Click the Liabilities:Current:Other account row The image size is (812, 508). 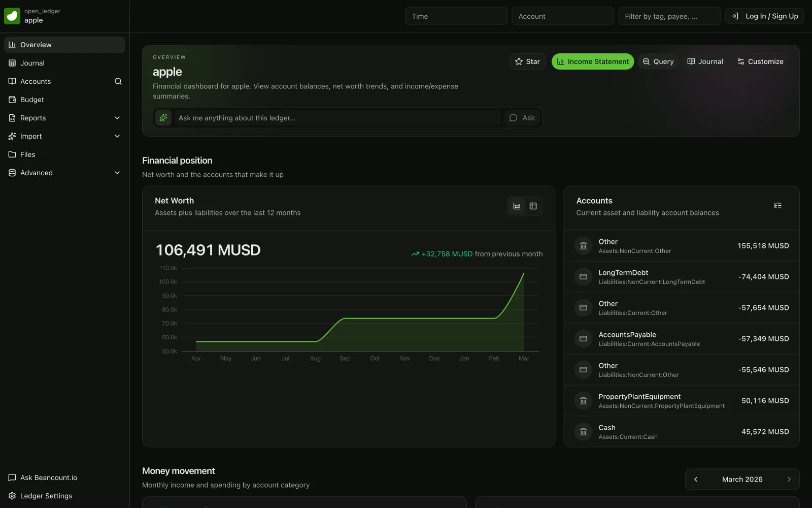682,308
